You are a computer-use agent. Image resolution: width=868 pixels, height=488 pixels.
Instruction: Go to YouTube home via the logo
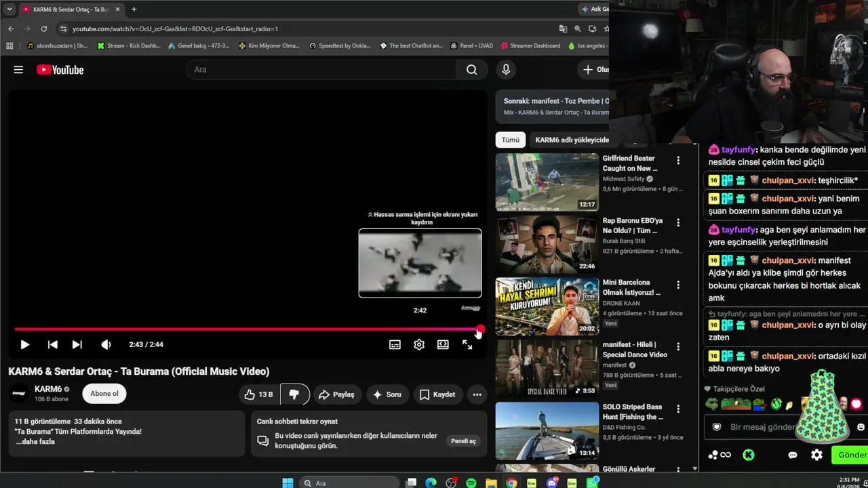click(x=60, y=70)
